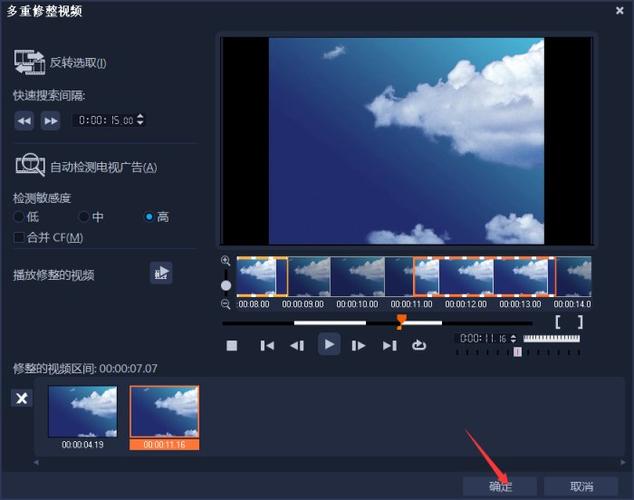Click the timeline zoom slider knob

click(226, 285)
